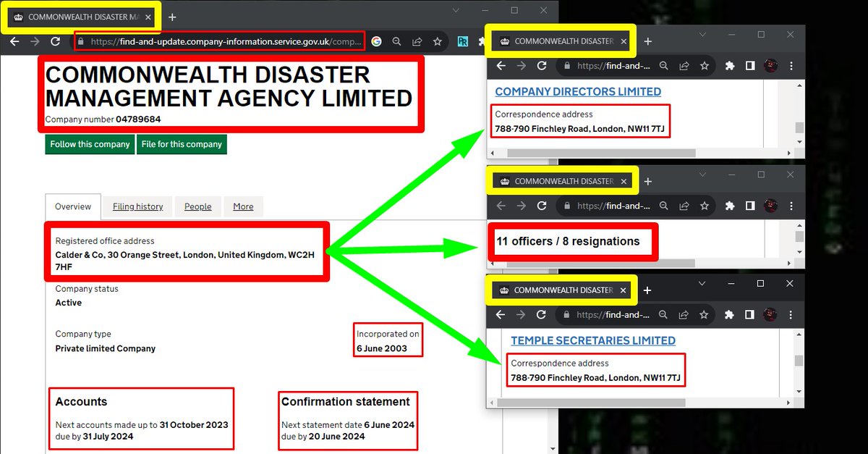Toggle side panel in Company Directors window

click(x=750, y=66)
